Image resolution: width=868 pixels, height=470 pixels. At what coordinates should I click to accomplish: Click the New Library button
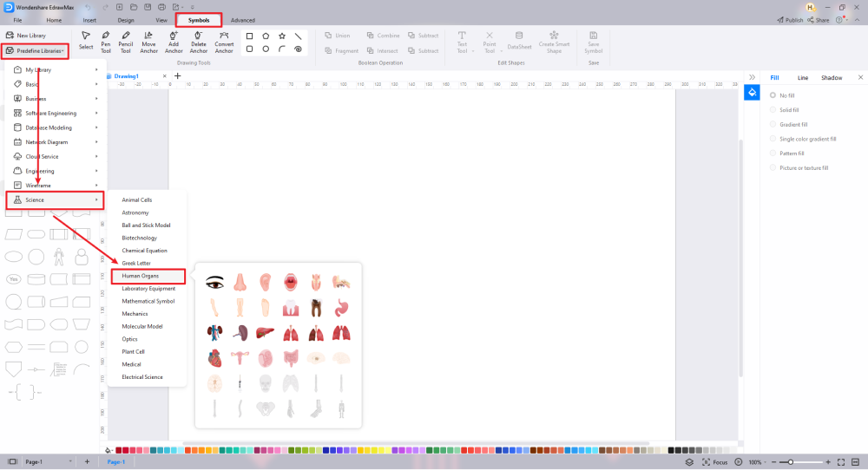[26, 36]
